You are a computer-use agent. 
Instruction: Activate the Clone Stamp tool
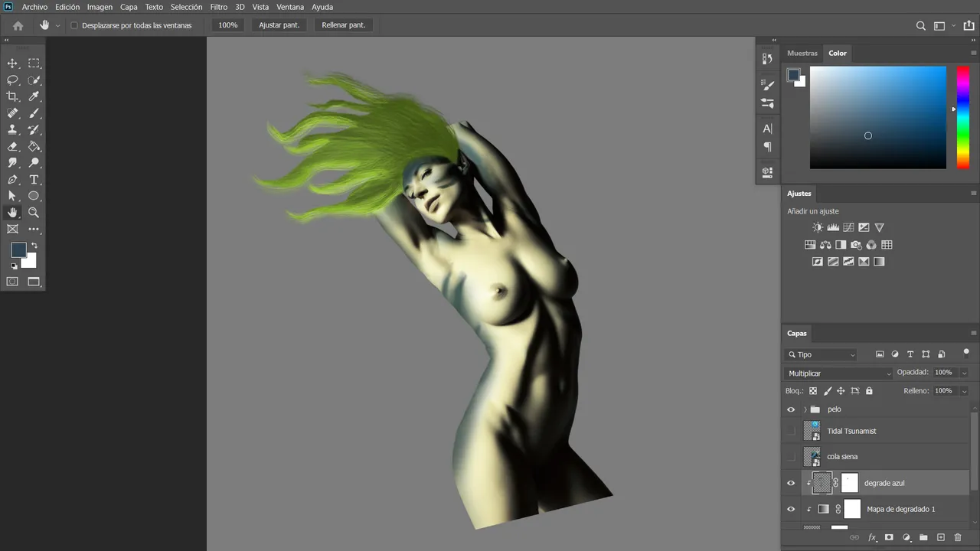click(12, 130)
